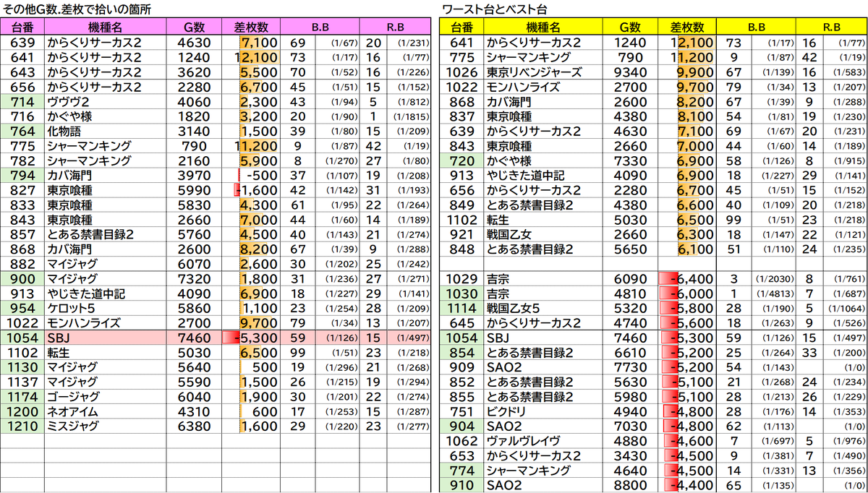Select the 差枚数 header in the left table
Viewport: 868px width, 493px height.
tap(252, 27)
